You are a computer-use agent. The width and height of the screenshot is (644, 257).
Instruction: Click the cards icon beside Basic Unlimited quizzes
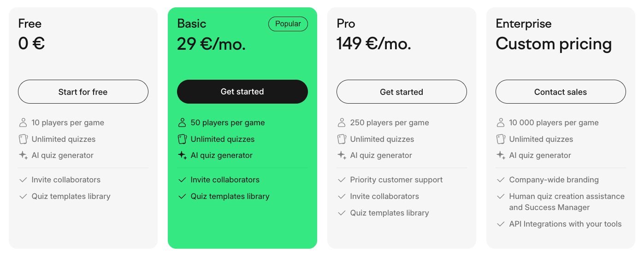tap(182, 139)
